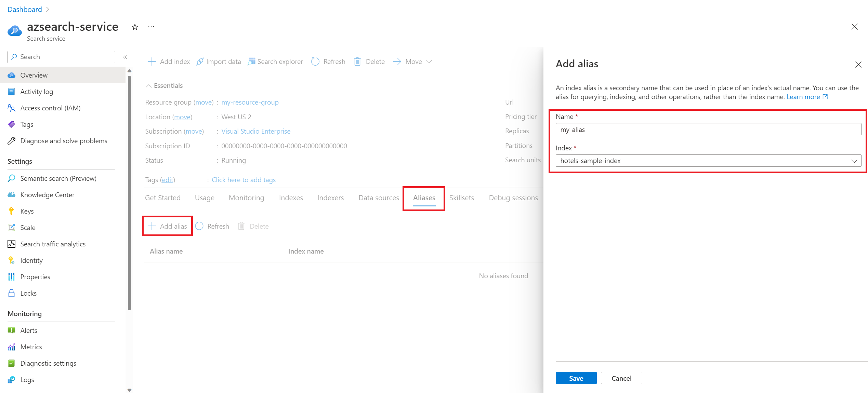Open the Index dropdown for hotels-sample-index
Image resolution: width=868 pixels, height=393 pixels.
coord(708,161)
